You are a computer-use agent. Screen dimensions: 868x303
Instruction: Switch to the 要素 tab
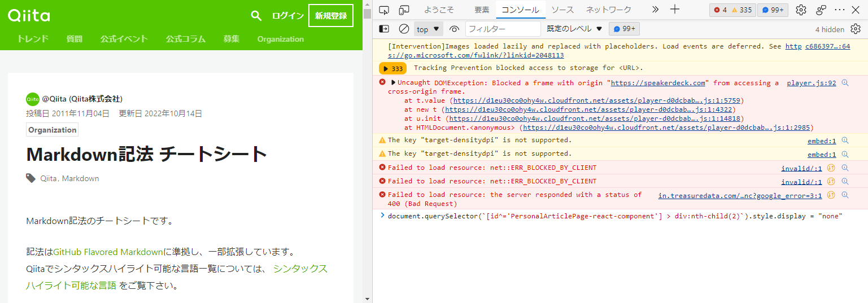coord(482,10)
